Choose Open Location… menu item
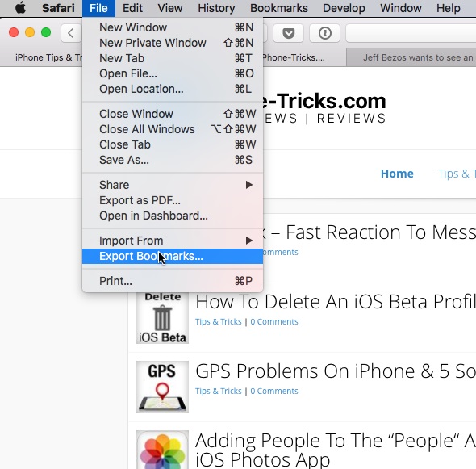The height and width of the screenshot is (469, 476). click(173, 89)
